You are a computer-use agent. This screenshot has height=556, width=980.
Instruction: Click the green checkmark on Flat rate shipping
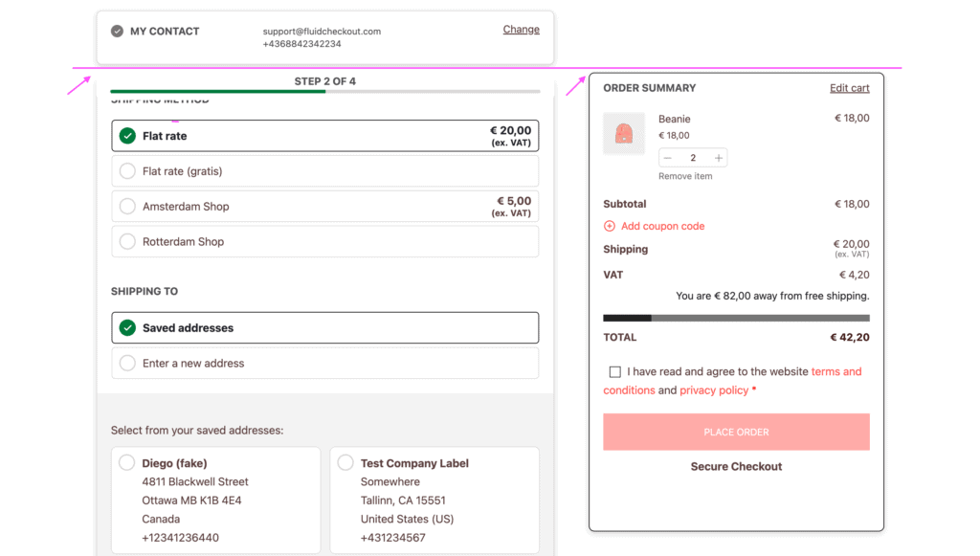[126, 135]
